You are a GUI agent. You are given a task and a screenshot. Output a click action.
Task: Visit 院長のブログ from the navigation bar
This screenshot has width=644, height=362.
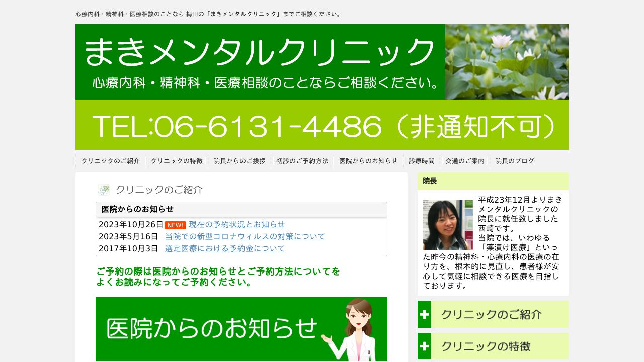coord(514,161)
